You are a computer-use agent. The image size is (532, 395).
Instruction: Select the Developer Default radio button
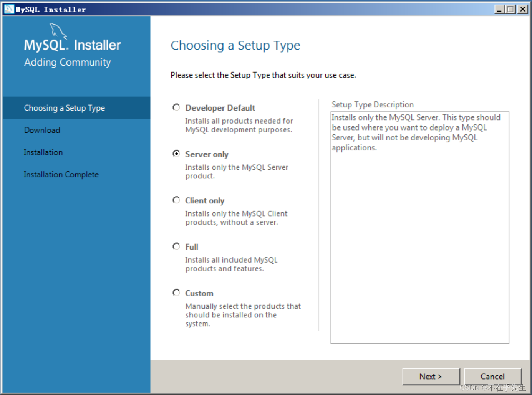pyautogui.click(x=176, y=107)
